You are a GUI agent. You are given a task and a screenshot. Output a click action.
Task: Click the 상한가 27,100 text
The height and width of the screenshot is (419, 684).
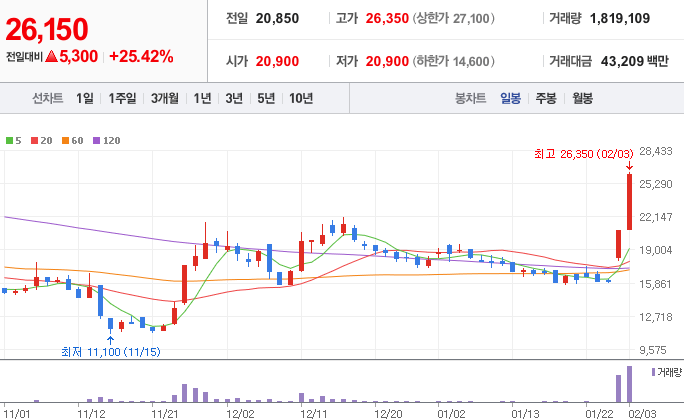(x=454, y=18)
